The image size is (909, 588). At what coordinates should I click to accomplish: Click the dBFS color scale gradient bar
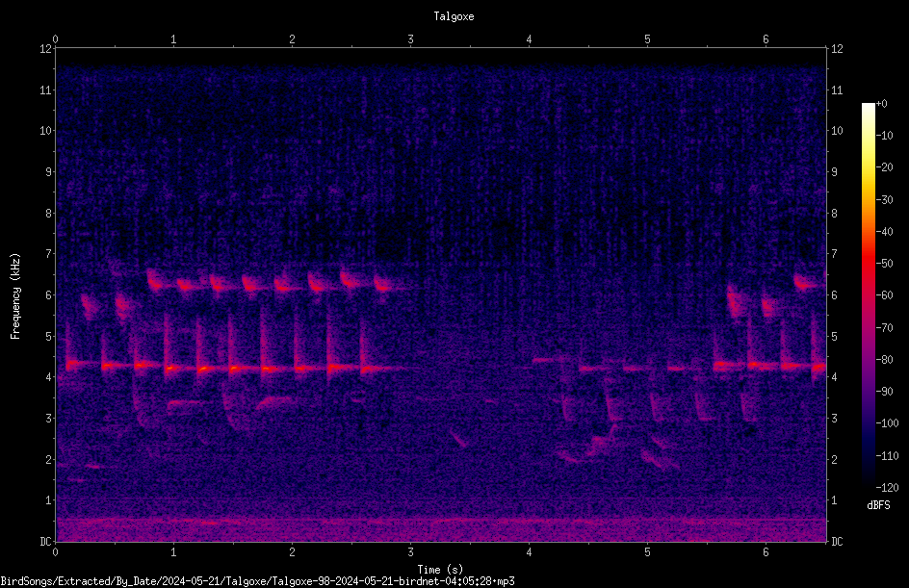(x=868, y=294)
